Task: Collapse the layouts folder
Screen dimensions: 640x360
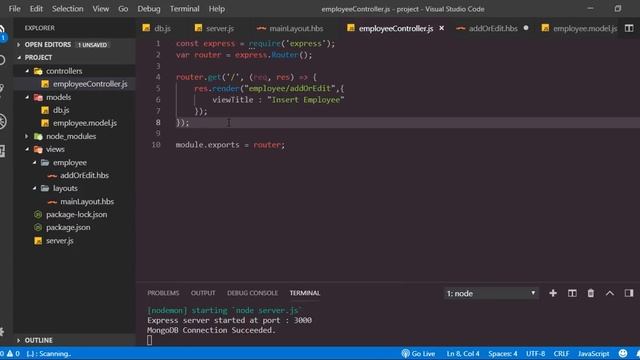Action: (x=34, y=188)
